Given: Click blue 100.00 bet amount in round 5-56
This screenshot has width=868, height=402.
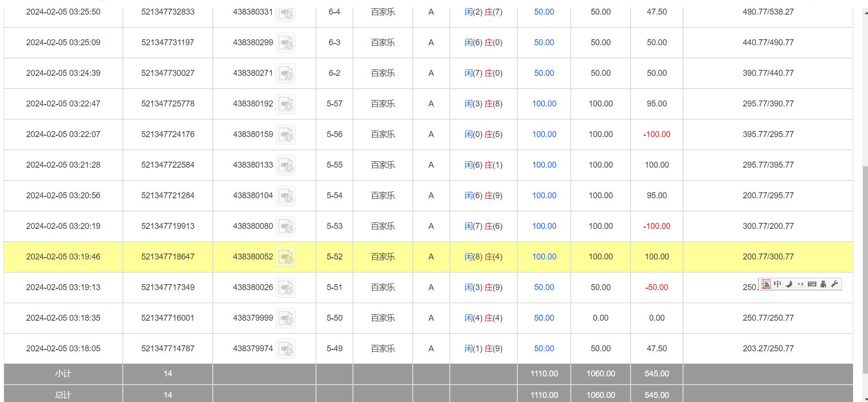Looking at the screenshot, I should click(x=544, y=134).
